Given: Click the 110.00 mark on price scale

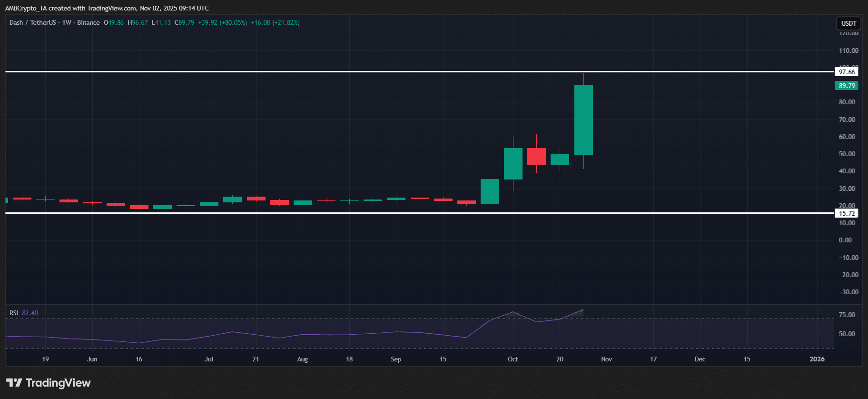Looking at the screenshot, I should tap(848, 50).
